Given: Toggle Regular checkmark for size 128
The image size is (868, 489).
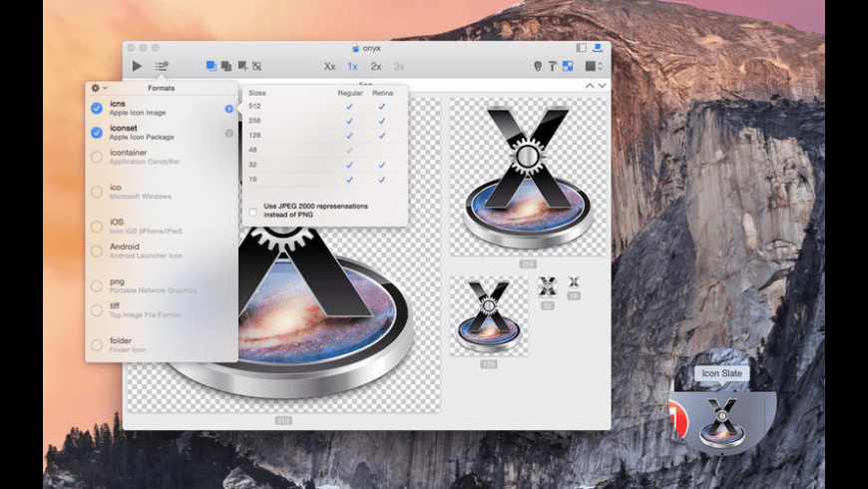Looking at the screenshot, I should click(x=349, y=135).
